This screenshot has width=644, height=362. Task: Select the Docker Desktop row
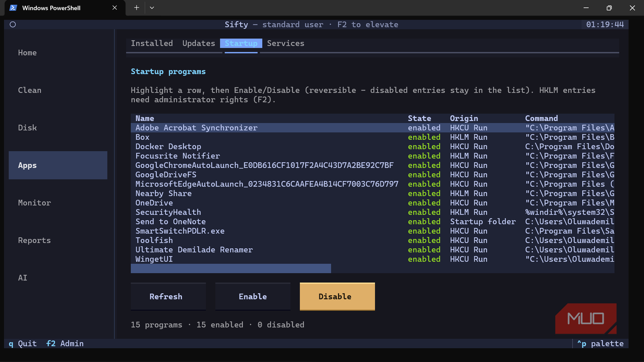373,147
